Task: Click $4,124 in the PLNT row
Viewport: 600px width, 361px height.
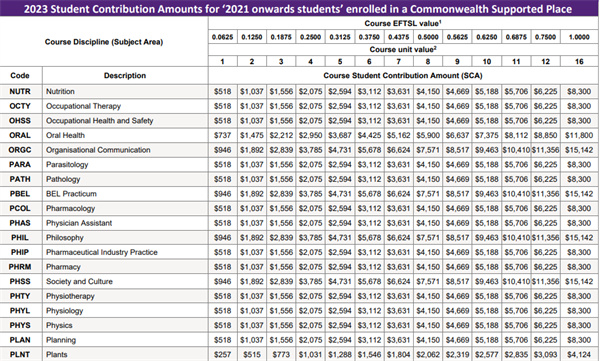Action: point(579,354)
